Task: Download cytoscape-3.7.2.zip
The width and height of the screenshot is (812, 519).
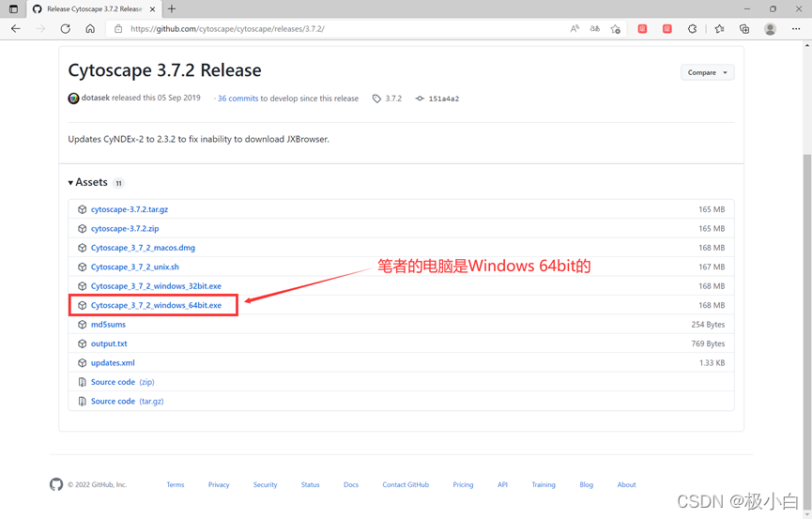Action: pyautogui.click(x=125, y=228)
